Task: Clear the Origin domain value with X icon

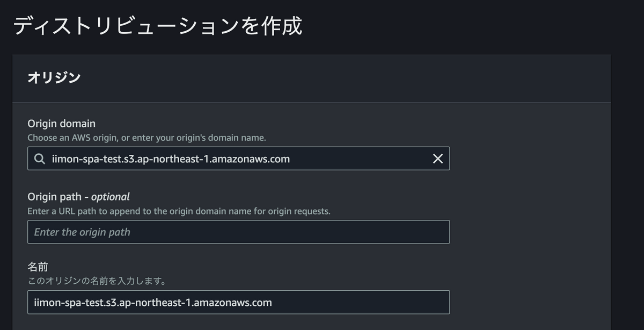Action: [x=438, y=159]
